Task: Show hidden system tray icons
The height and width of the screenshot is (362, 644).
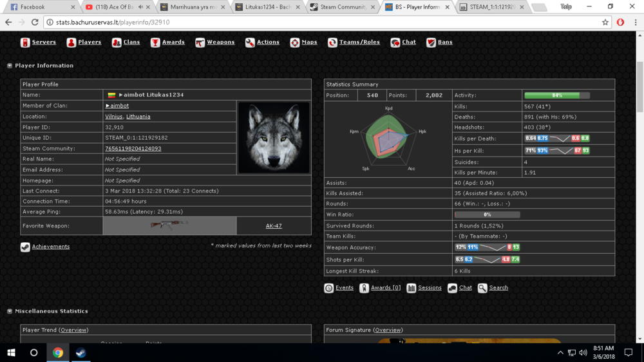Action: 560,353
